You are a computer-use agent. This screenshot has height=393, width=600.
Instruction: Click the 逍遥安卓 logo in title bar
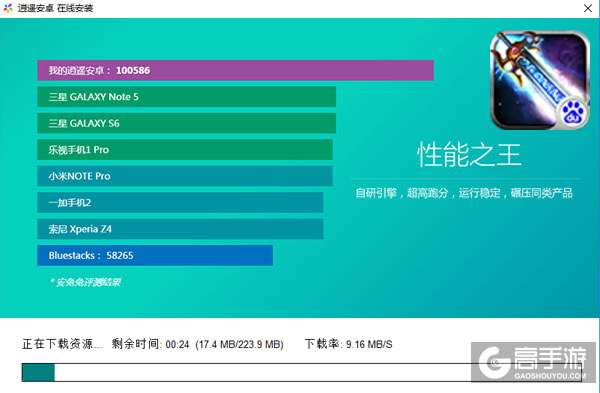(x=8, y=8)
